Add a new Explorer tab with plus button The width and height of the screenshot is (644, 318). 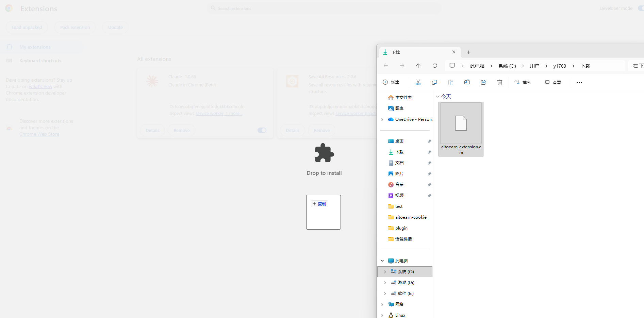coord(468,52)
